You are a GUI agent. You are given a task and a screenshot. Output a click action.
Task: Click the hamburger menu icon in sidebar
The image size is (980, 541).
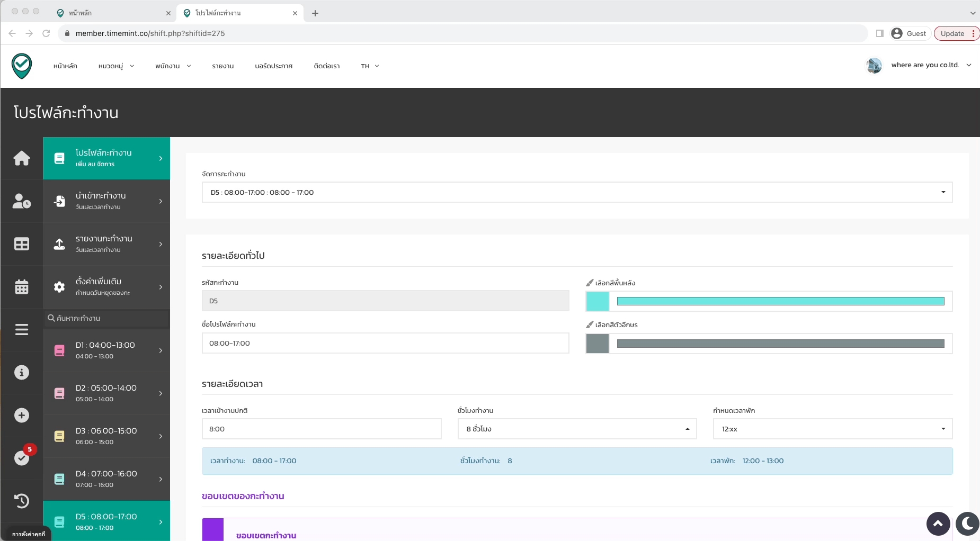[22, 330]
